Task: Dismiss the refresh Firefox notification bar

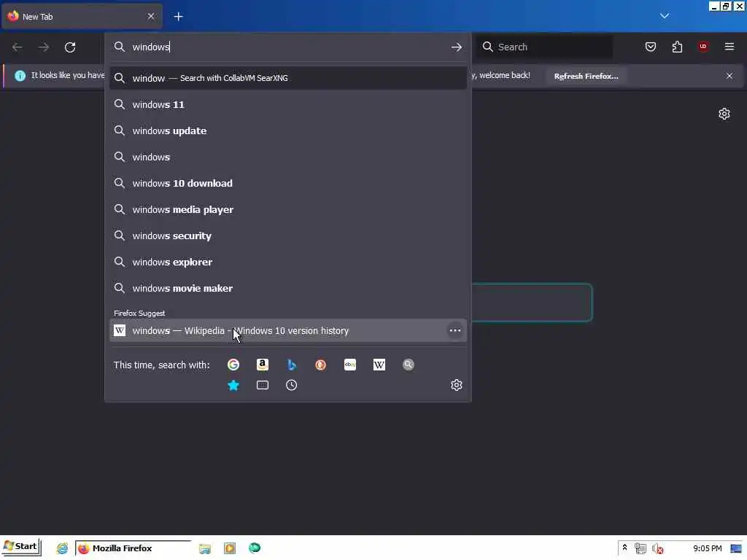Action: point(729,76)
